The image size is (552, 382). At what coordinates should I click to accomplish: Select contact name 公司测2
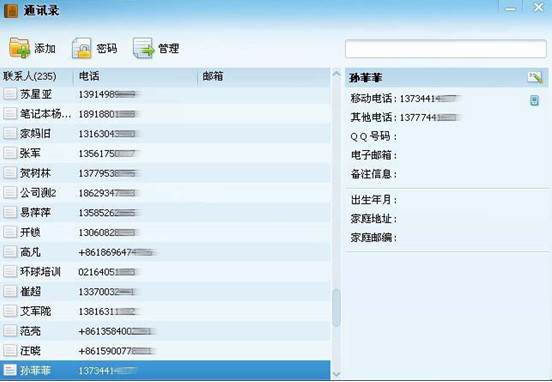[38, 193]
